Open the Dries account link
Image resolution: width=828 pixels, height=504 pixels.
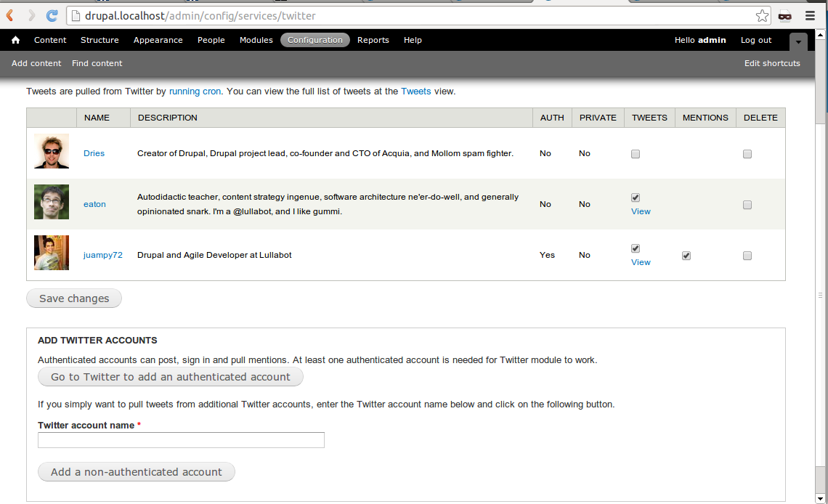tap(94, 153)
